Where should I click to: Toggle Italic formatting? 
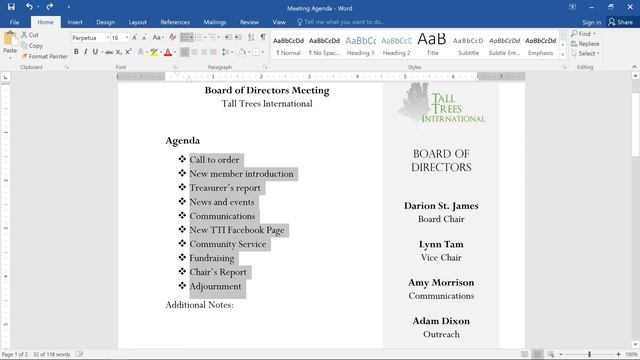[86, 52]
